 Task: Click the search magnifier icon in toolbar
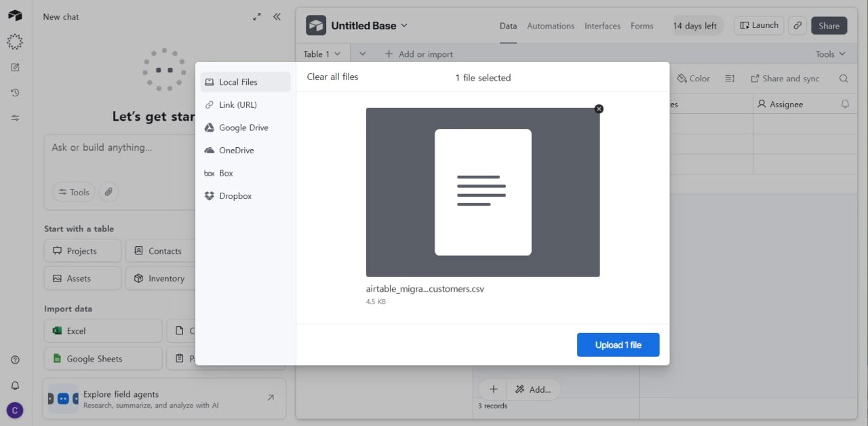pos(844,79)
